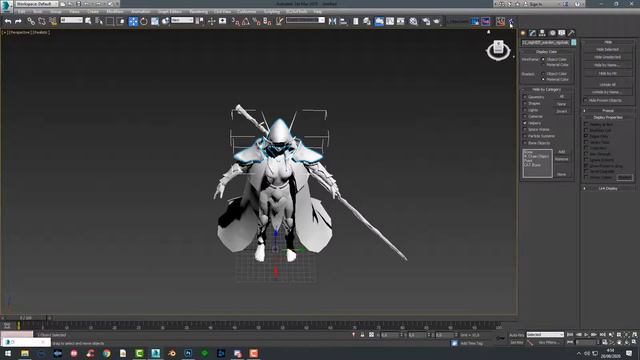The width and height of the screenshot is (640, 360).
Task: Choose the Rectangular Selection Region tool
Action: pyautogui.click(x=110, y=21)
